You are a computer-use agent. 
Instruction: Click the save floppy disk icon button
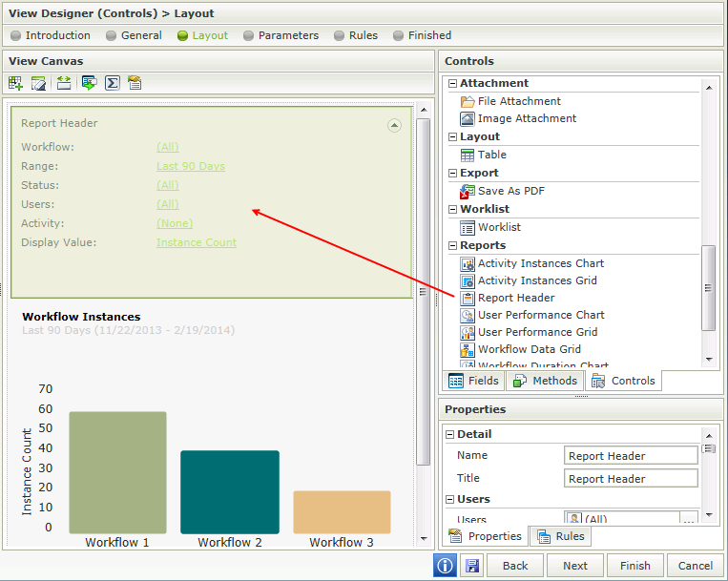(472, 566)
